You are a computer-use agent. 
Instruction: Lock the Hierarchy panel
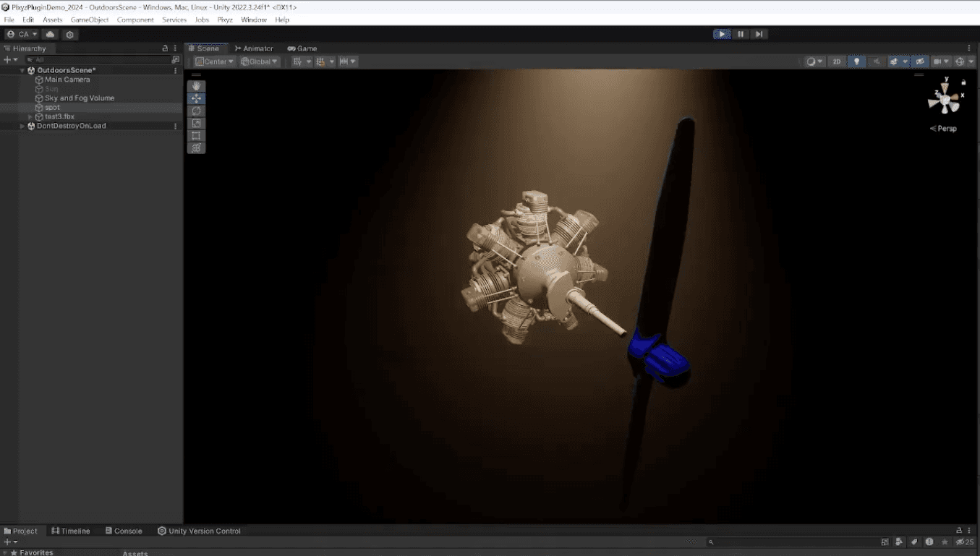pyautogui.click(x=165, y=48)
